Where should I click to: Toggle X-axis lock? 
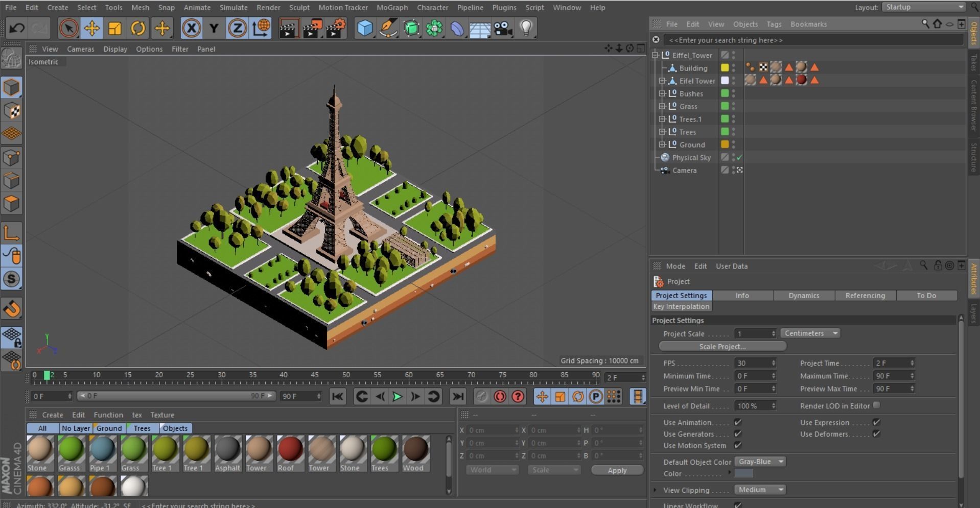click(191, 28)
